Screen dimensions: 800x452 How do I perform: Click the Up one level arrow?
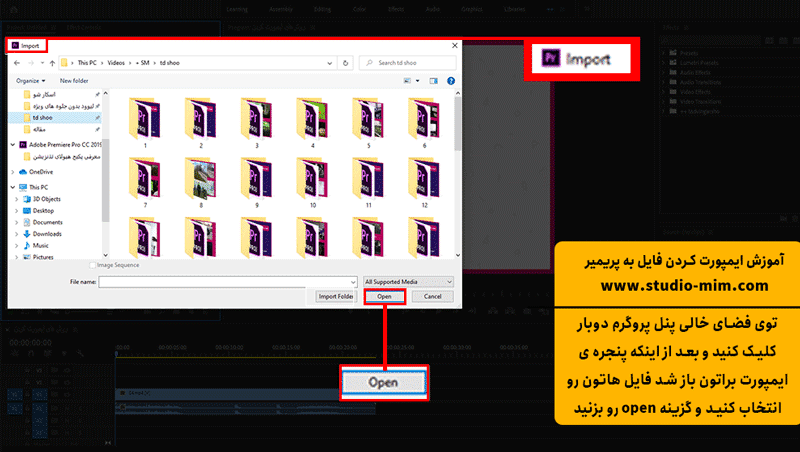(x=48, y=62)
